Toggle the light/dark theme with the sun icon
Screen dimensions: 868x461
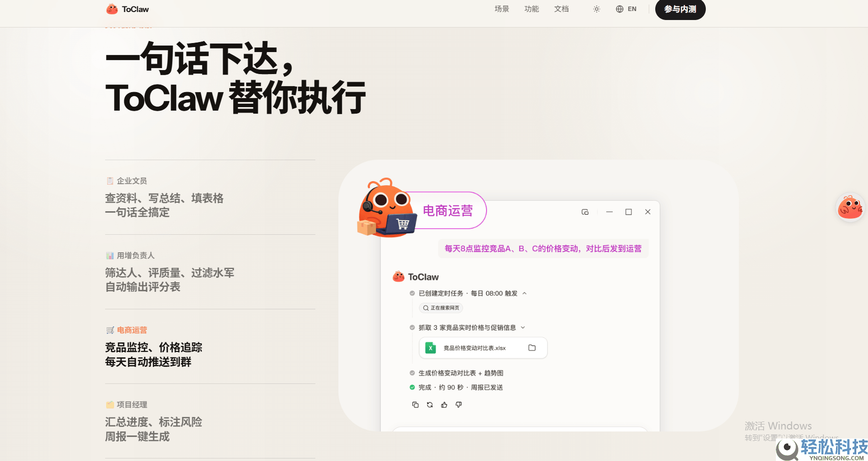click(596, 9)
